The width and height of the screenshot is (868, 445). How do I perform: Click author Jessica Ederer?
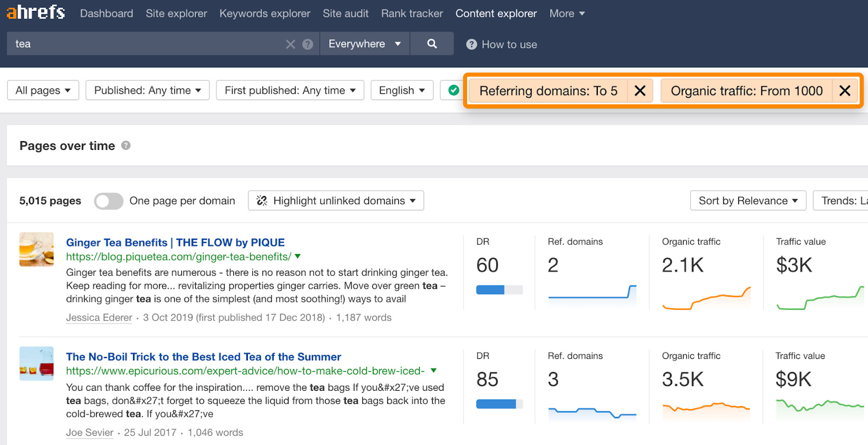point(99,317)
